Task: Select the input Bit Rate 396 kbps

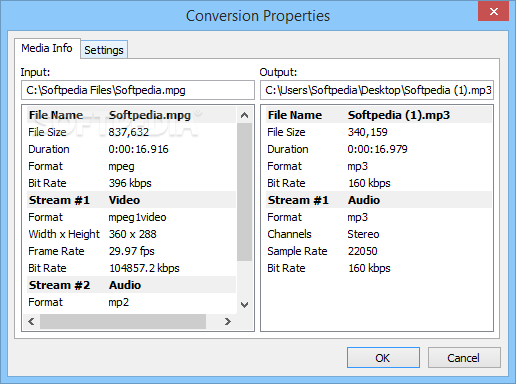Action: 130,183
